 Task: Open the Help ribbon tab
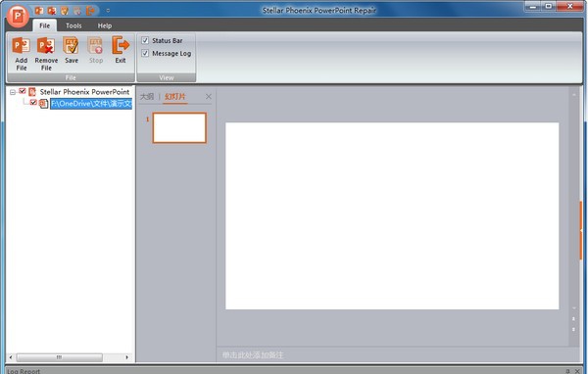105,25
